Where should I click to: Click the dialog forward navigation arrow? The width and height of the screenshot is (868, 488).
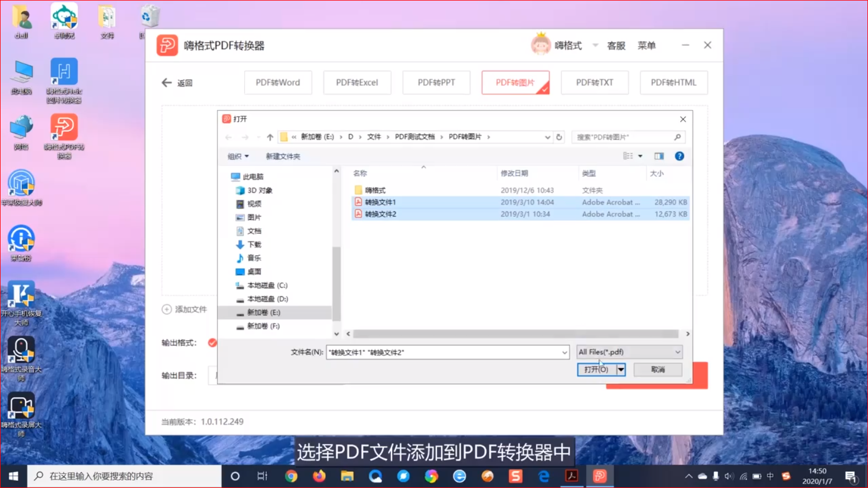click(x=245, y=137)
